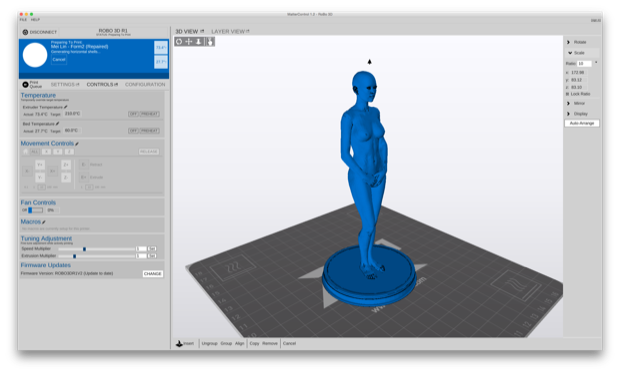
Task: Click the bed Target temperature field
Action: [72, 130]
